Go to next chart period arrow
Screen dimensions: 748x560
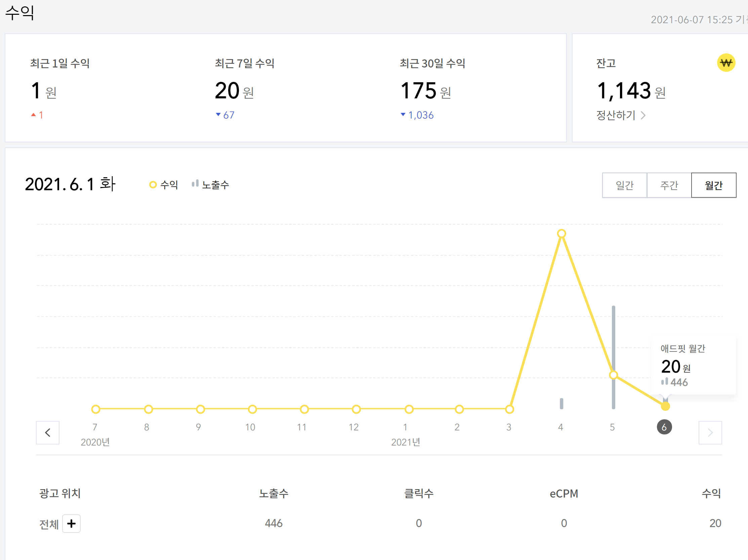coord(710,432)
